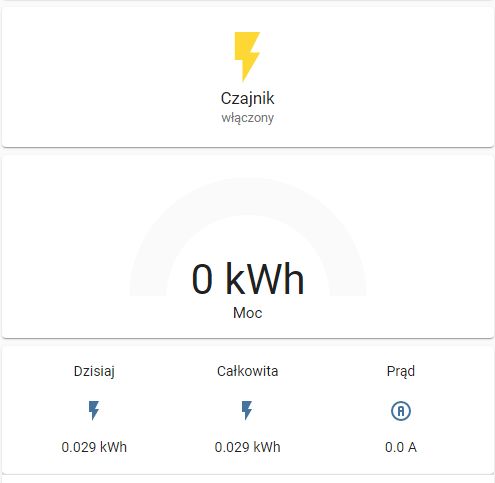Click the kWh unit in the gauge

[265, 279]
